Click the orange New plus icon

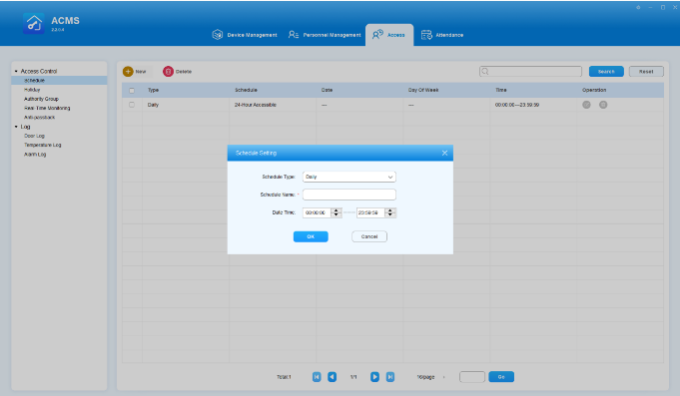coord(128,71)
